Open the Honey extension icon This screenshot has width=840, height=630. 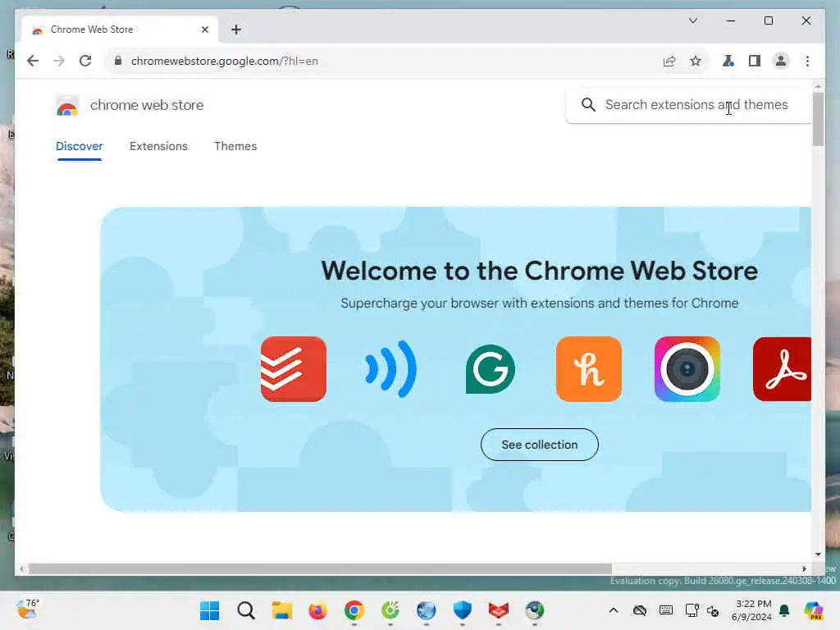[589, 369]
